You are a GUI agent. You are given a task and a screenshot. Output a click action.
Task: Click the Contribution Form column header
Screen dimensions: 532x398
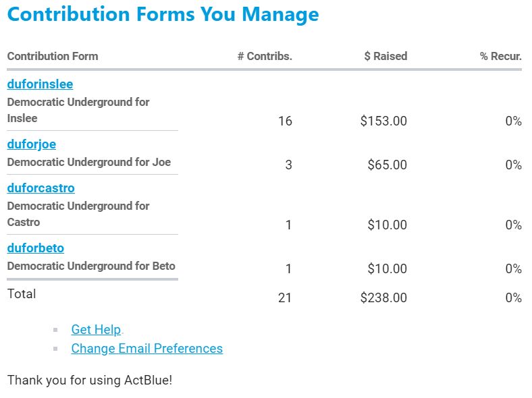pos(53,57)
